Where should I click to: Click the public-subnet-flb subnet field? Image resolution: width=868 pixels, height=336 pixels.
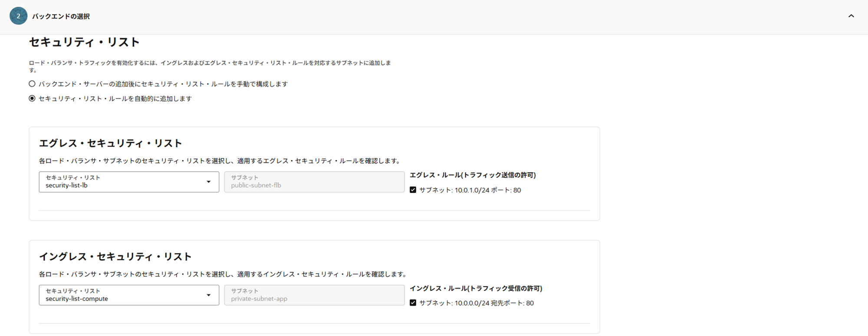click(x=314, y=182)
